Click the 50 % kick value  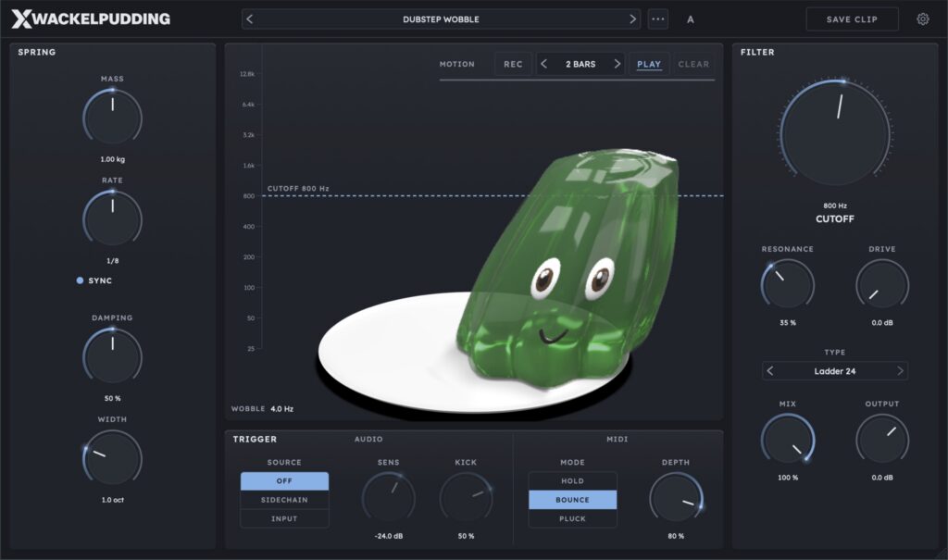(x=467, y=536)
